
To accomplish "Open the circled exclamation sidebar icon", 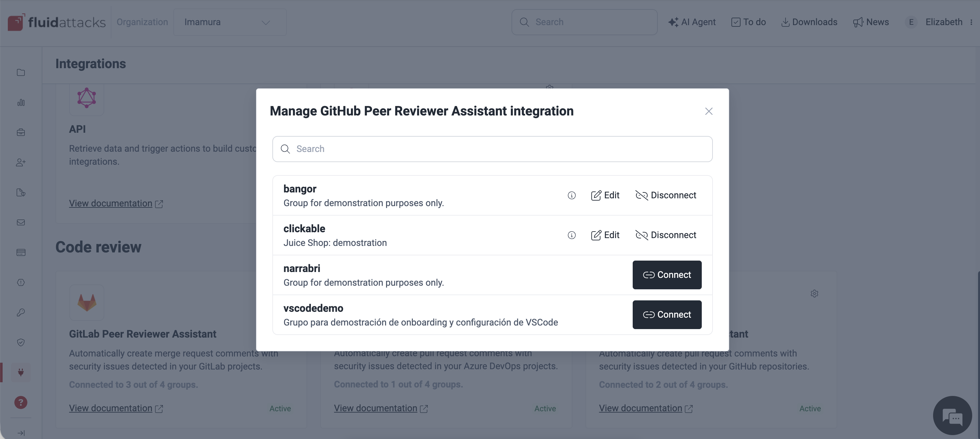I will pos(21,282).
